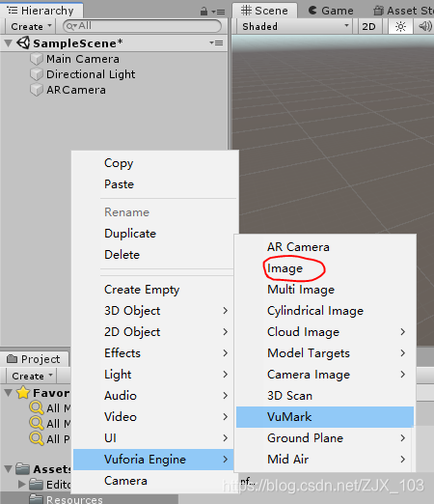
Task: Expand the 3D Object submenu
Action: coord(153,311)
